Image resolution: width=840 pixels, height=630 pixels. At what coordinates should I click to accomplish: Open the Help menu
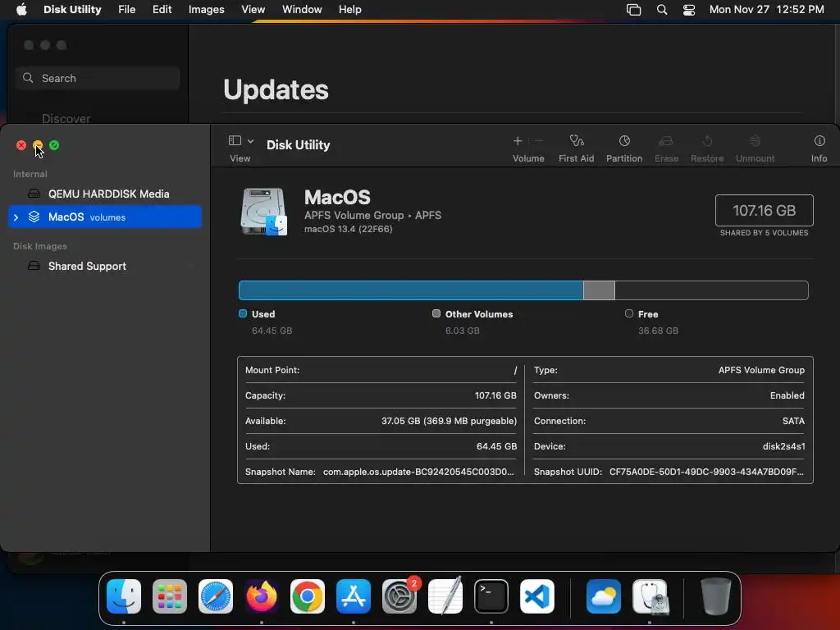pyautogui.click(x=349, y=10)
